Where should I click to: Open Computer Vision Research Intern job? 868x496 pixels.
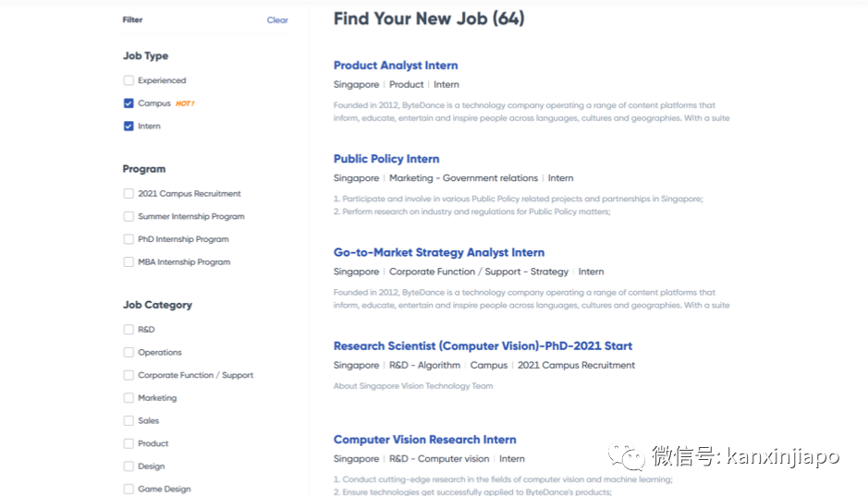(424, 440)
